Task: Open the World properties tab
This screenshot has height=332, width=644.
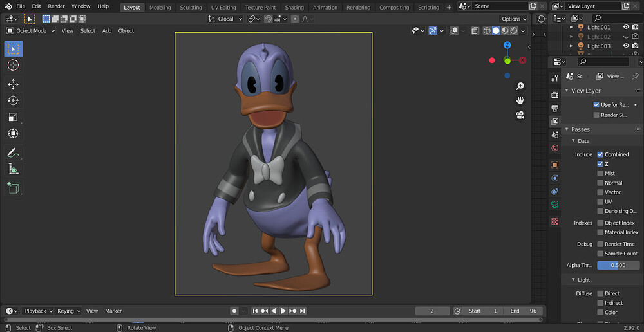Action: (555, 148)
